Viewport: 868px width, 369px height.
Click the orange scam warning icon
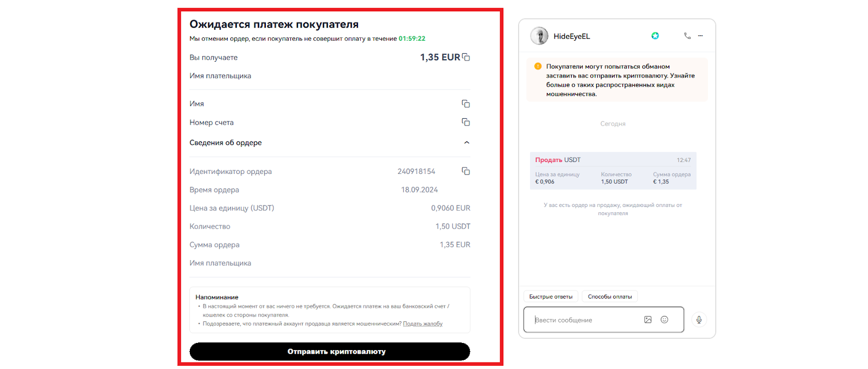tap(538, 67)
